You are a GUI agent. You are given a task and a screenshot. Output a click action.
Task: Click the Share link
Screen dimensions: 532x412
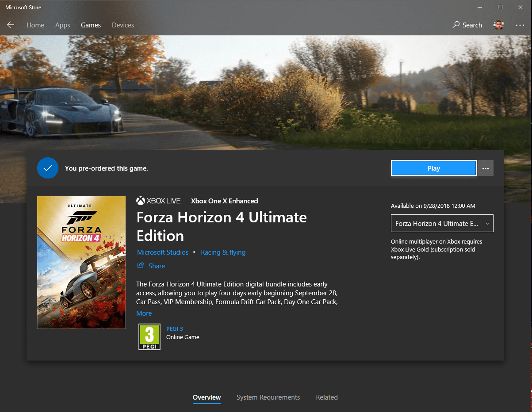pyautogui.click(x=151, y=266)
